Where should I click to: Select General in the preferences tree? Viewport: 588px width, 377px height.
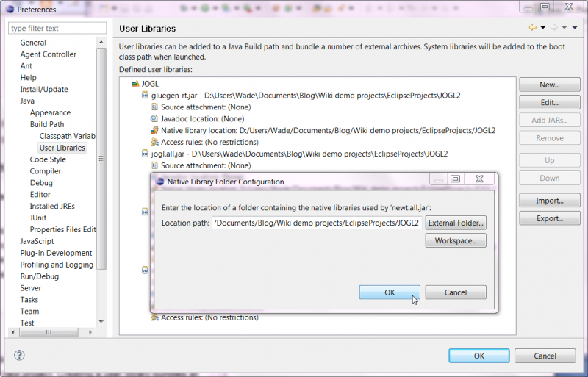(x=33, y=43)
